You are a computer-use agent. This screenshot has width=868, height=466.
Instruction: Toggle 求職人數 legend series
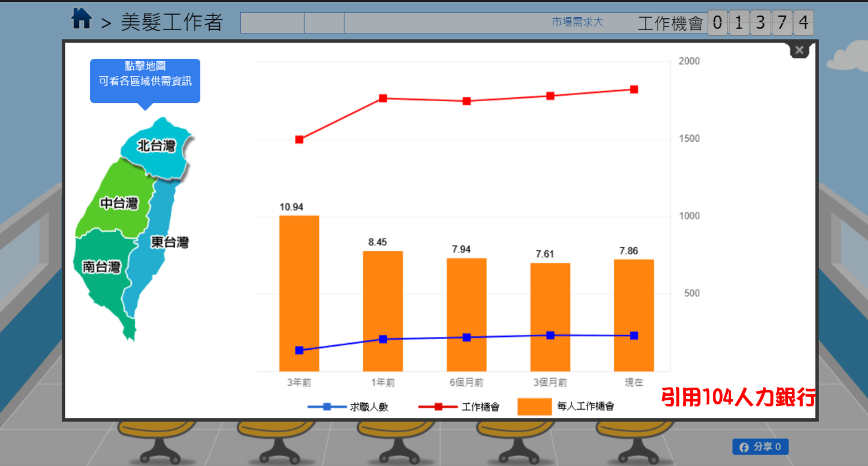[x=348, y=406]
